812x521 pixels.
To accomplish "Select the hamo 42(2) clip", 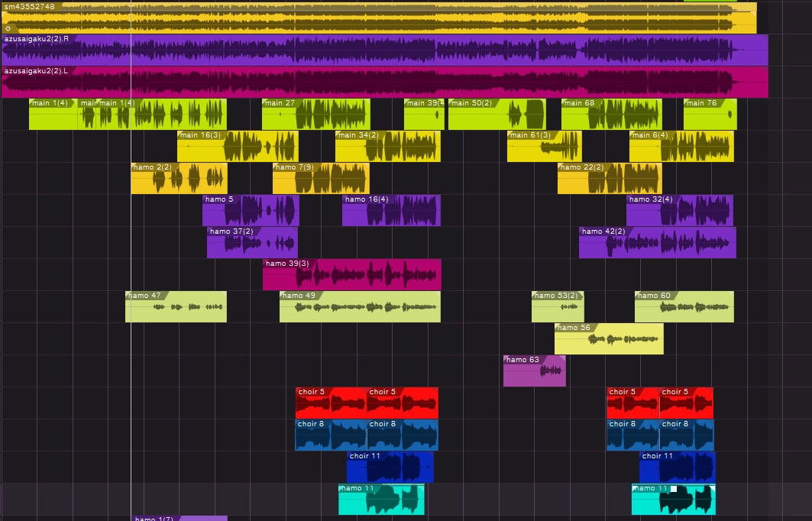I will 658,242.
